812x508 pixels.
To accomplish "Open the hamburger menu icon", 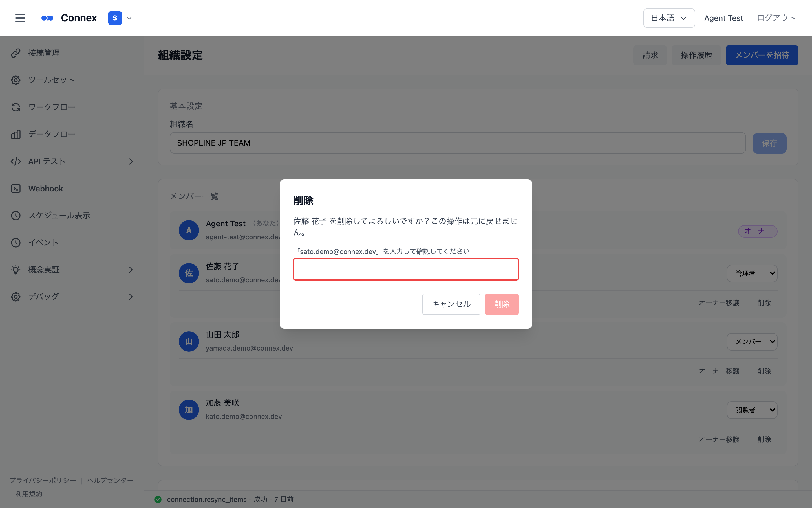I will pyautogui.click(x=20, y=18).
